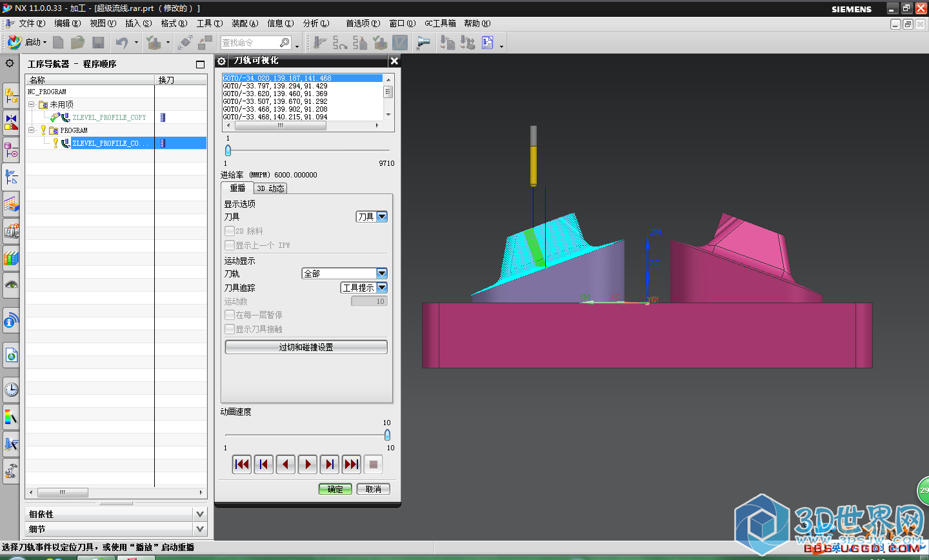
Task: Click the Tool Path Visualization dialog gear icon
Action: pos(221,61)
